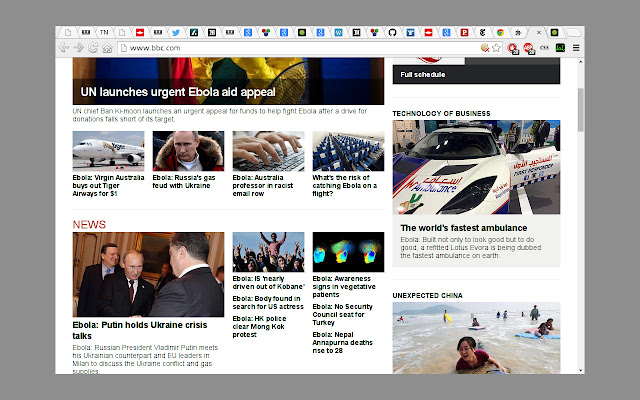
Task: Click the Putin fur hood thumbnail
Action: [x=188, y=151]
